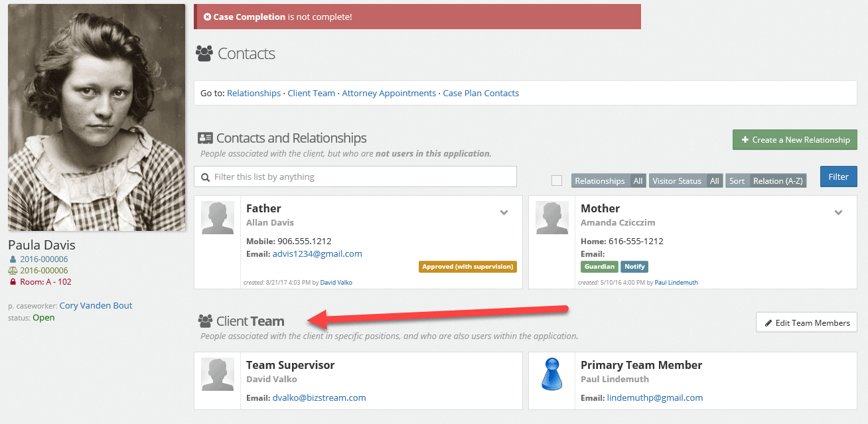Click the lock icon beside Room: A - 102
The width and height of the screenshot is (868, 424).
(13, 282)
